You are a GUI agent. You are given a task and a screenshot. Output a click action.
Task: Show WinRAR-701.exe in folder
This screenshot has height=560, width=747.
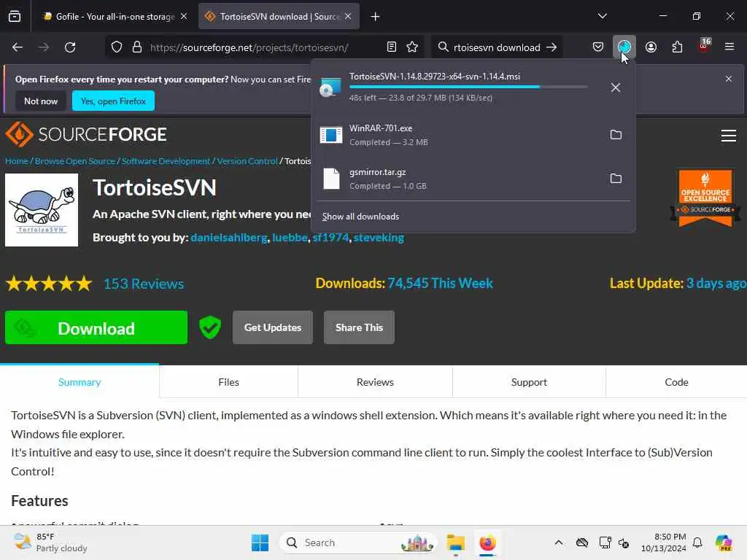pyautogui.click(x=616, y=135)
